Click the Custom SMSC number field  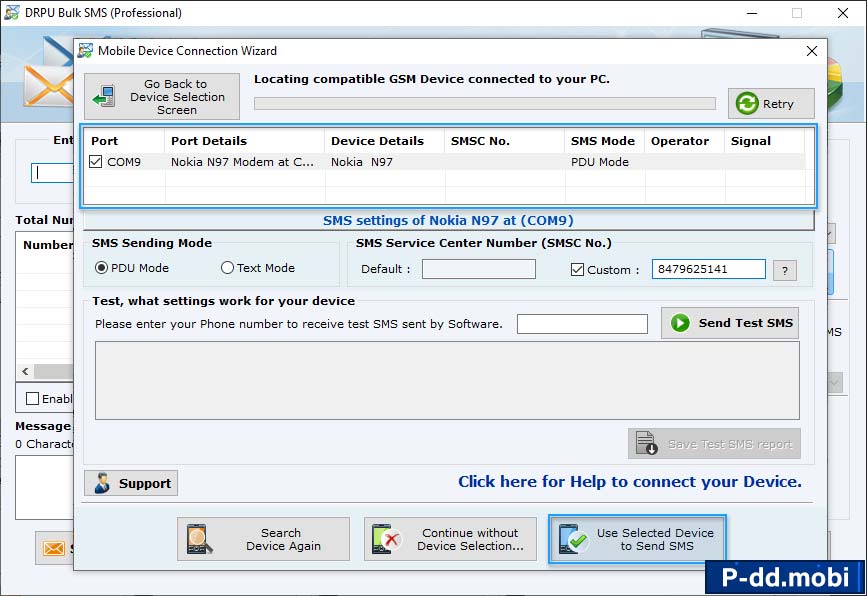(x=708, y=269)
